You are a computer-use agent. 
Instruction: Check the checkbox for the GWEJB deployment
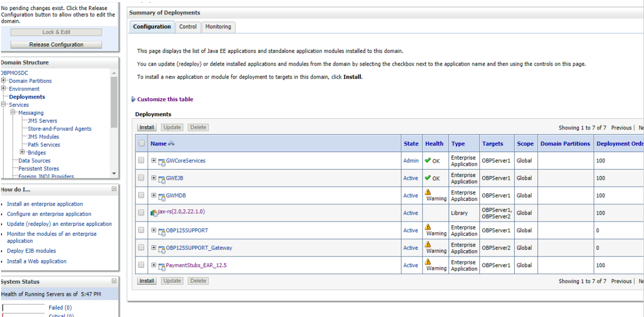[140, 178]
